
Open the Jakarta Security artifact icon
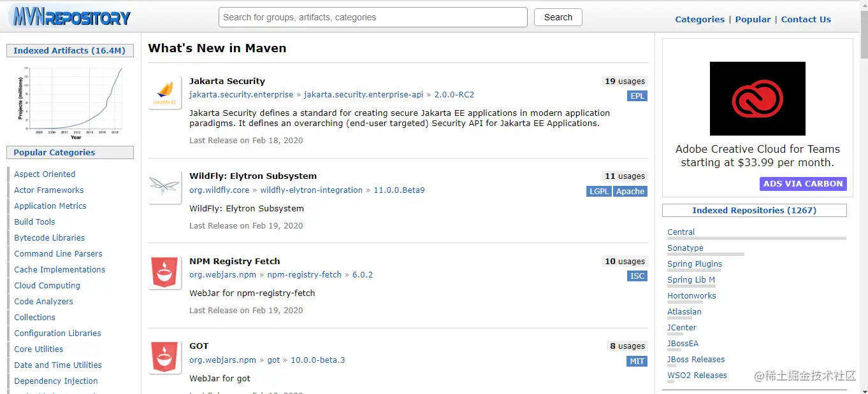(165, 93)
